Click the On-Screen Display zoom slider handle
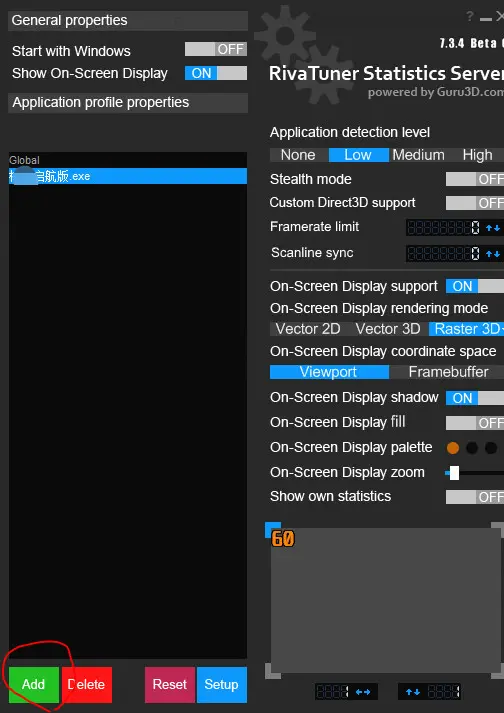This screenshot has height=713, width=504. point(454,473)
